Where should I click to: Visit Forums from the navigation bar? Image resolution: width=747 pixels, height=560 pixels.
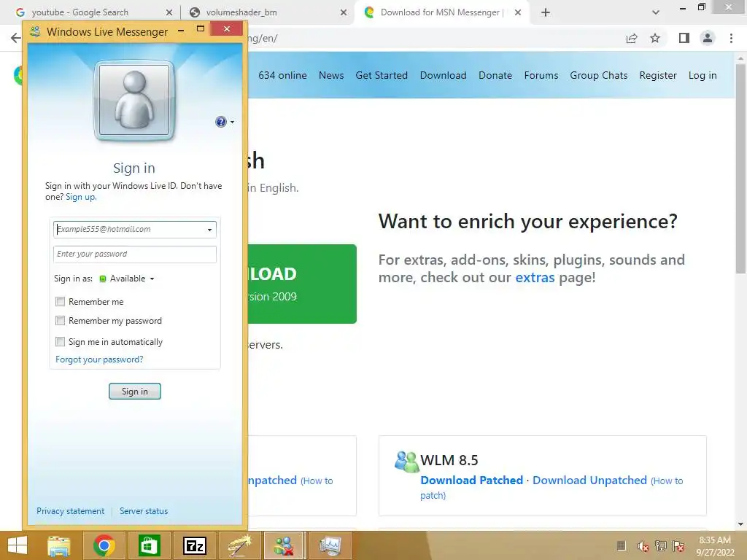point(541,75)
